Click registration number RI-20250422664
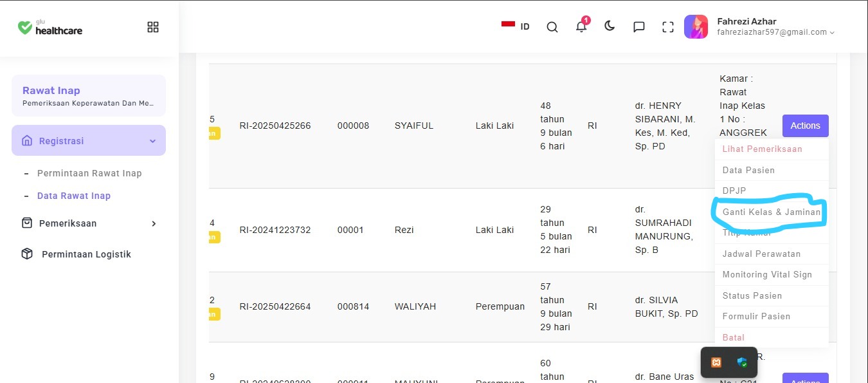This screenshot has width=868, height=383. (x=275, y=306)
